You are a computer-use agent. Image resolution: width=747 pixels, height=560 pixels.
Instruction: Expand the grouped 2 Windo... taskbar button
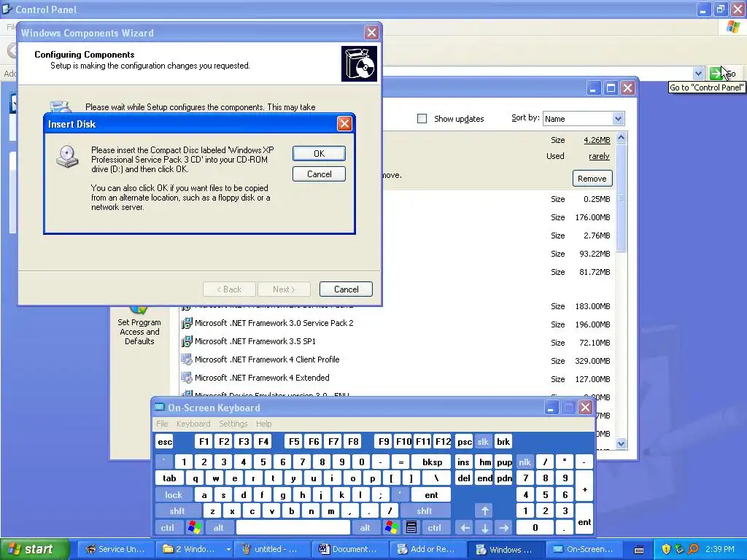(x=228, y=549)
